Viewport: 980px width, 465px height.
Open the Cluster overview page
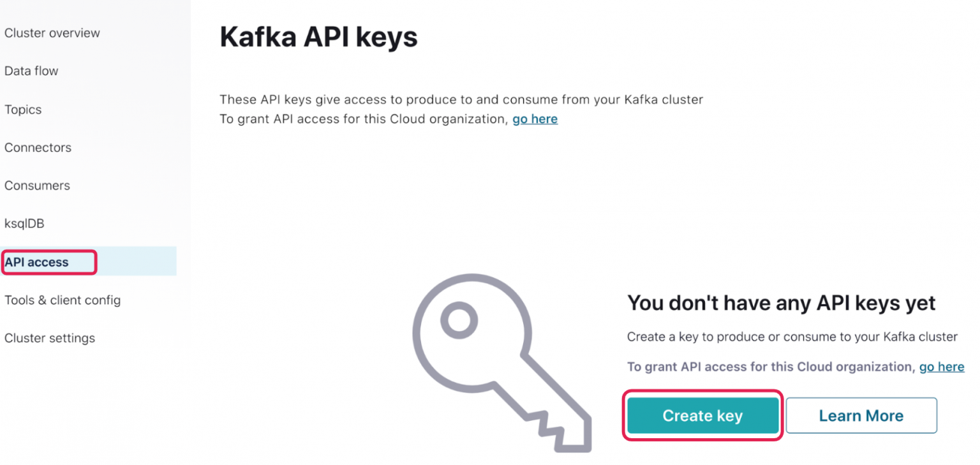(52, 33)
